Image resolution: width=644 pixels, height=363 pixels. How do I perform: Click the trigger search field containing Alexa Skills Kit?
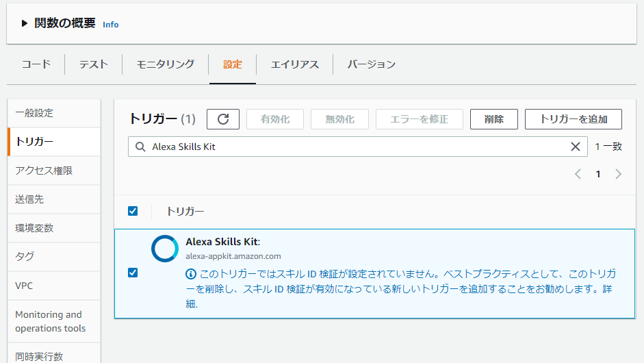358,147
